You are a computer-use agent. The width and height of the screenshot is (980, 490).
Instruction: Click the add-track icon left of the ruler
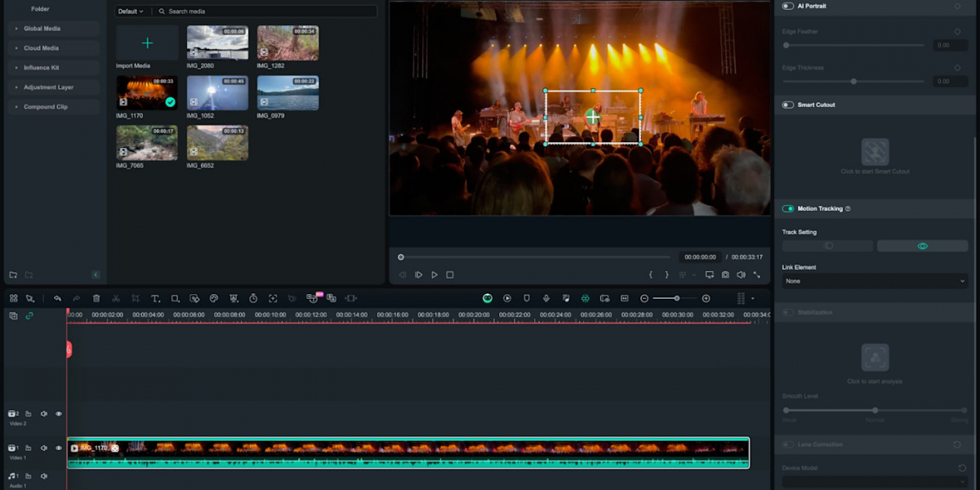pos(13,316)
